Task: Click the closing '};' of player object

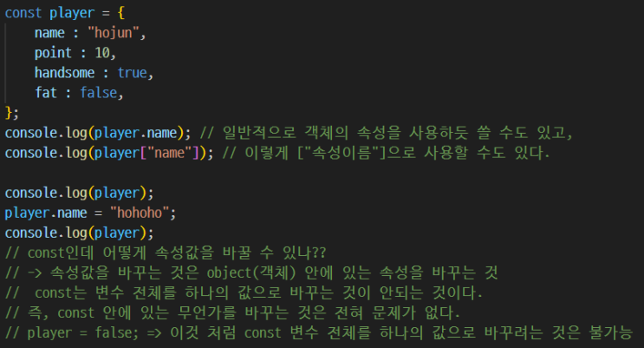Action: tap(11, 112)
